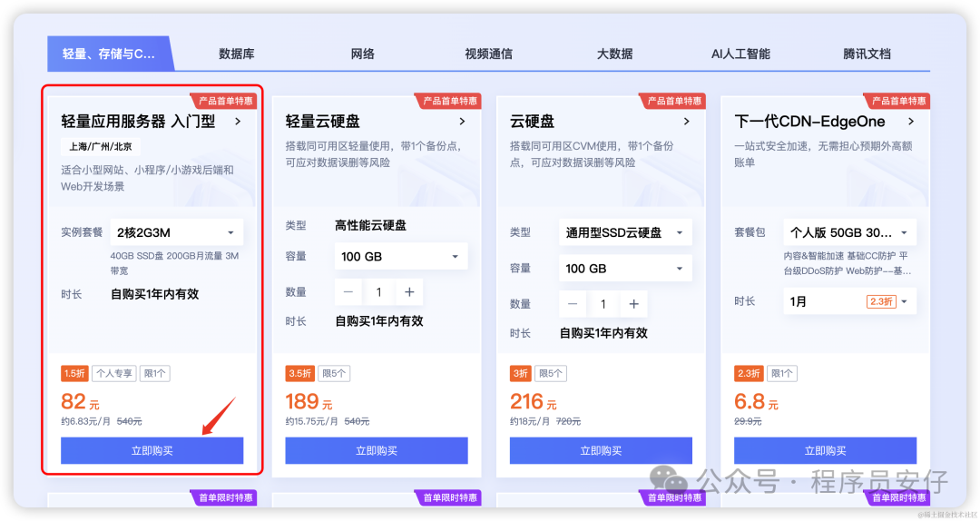
Task: Switch to the 数据库 tab
Action: point(236,54)
